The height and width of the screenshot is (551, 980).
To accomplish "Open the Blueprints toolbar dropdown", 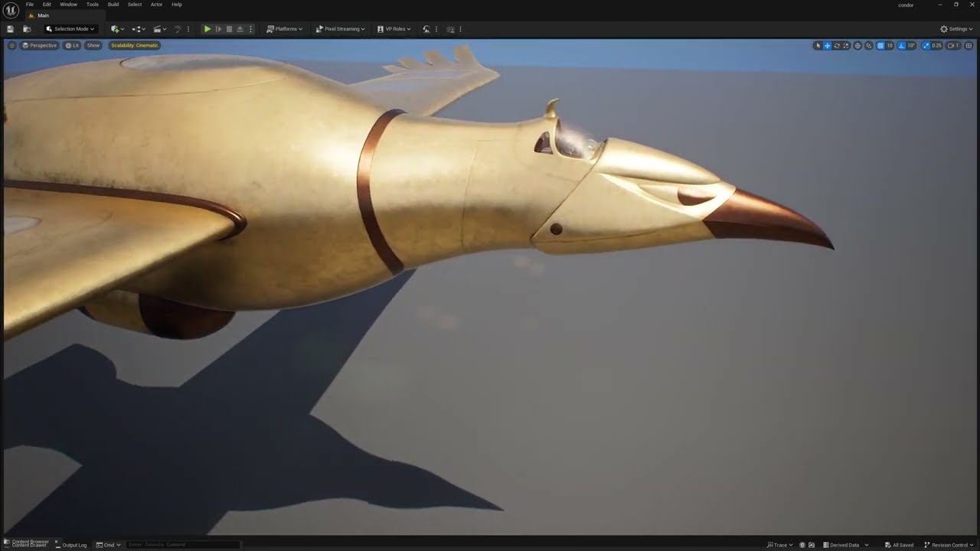I will [139, 29].
